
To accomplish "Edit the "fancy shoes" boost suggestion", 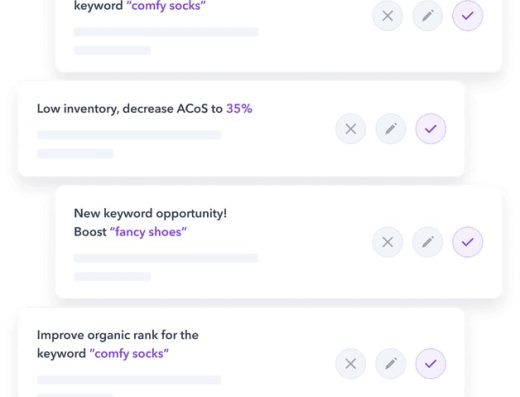I will click(x=428, y=242).
